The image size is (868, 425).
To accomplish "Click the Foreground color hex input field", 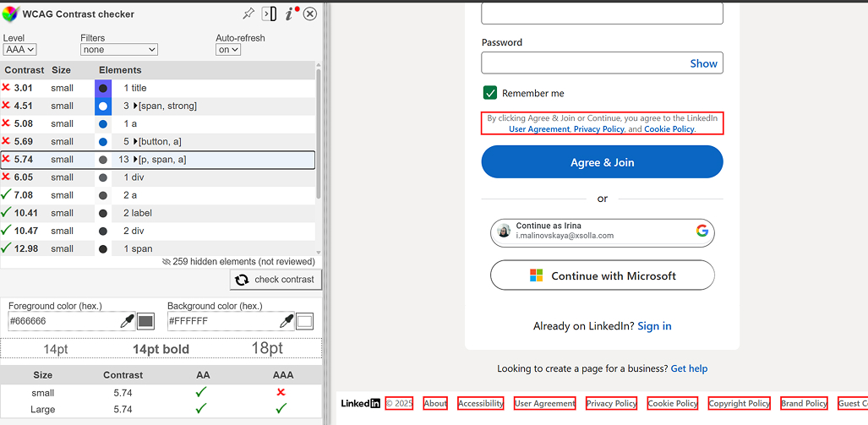I will pos(63,321).
